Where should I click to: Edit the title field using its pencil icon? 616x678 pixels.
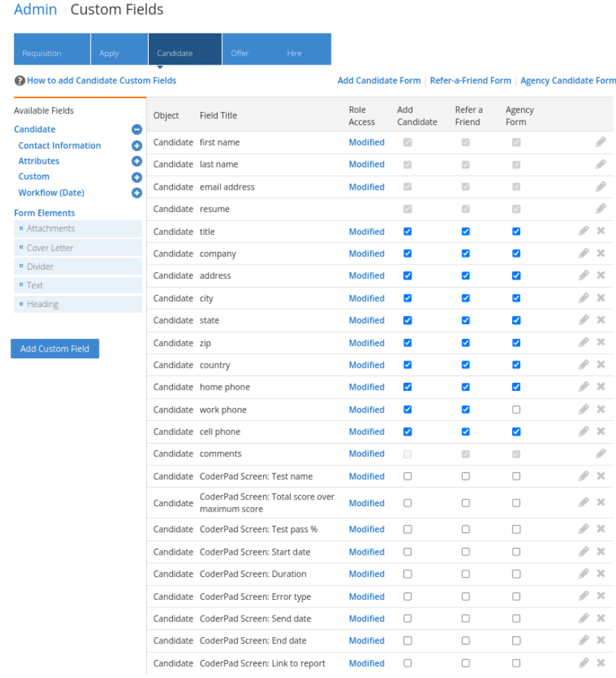coord(583,230)
